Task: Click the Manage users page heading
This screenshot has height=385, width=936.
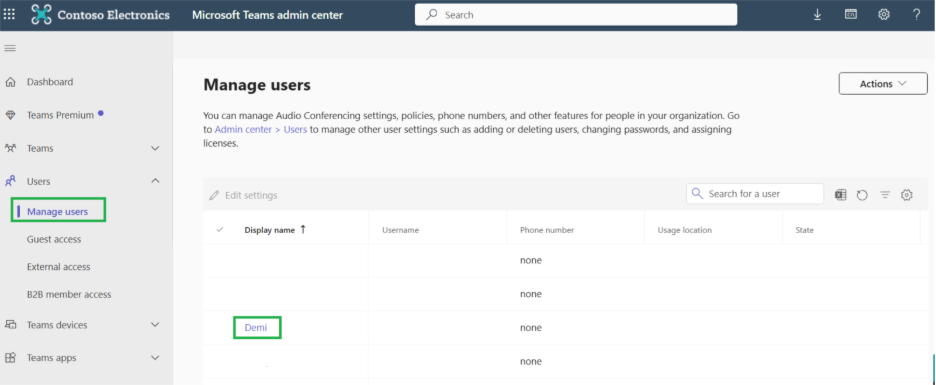Action: (x=257, y=85)
